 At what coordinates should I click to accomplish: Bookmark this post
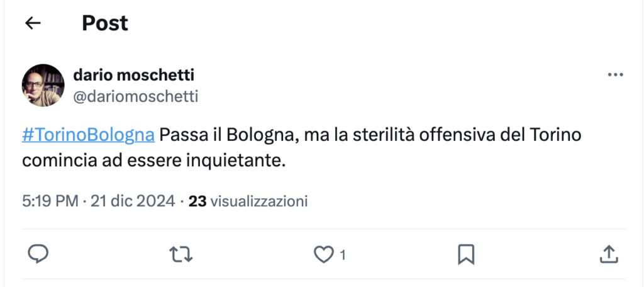465,254
